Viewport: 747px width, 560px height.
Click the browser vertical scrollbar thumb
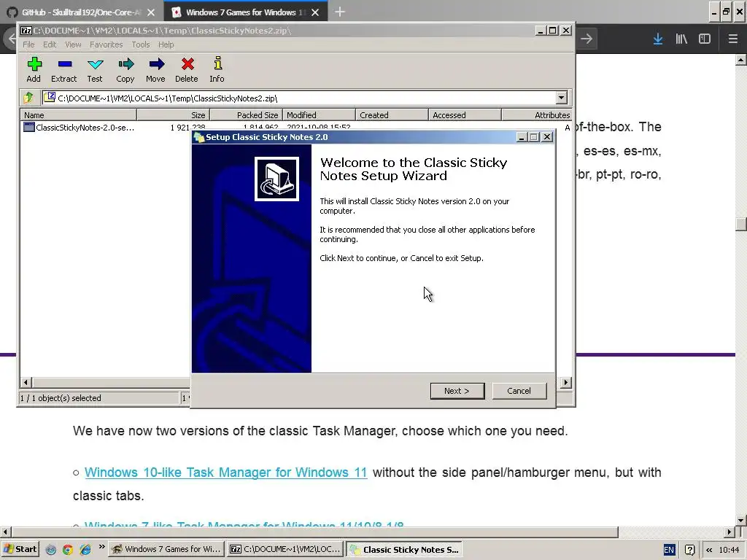[x=741, y=225]
